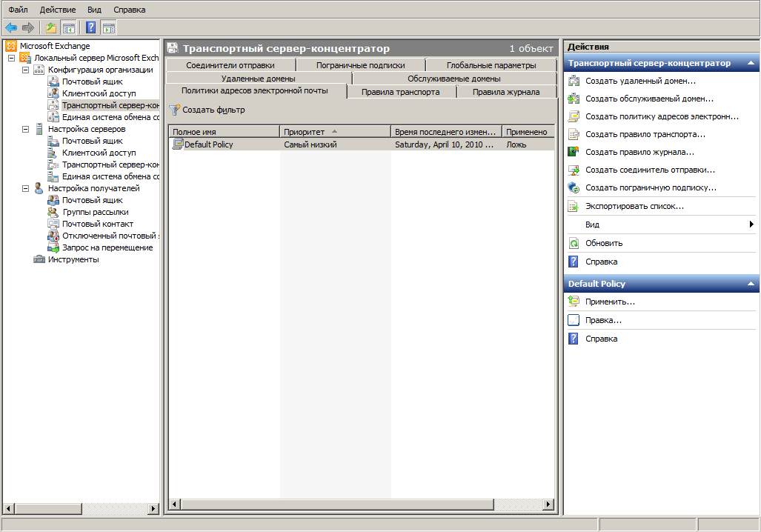The width and height of the screenshot is (761, 532).
Task: Click the Группы рассылки group icon
Action: point(53,212)
